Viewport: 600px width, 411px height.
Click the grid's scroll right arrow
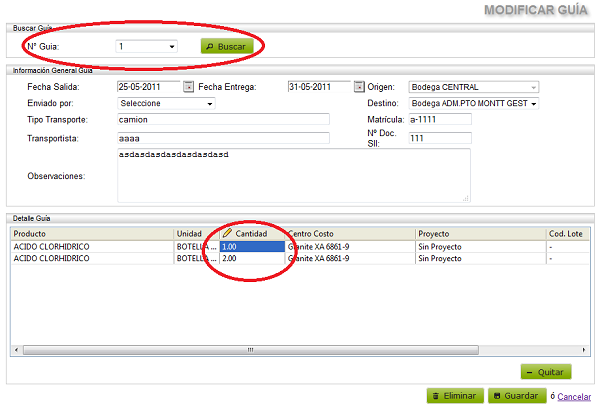(x=584, y=350)
